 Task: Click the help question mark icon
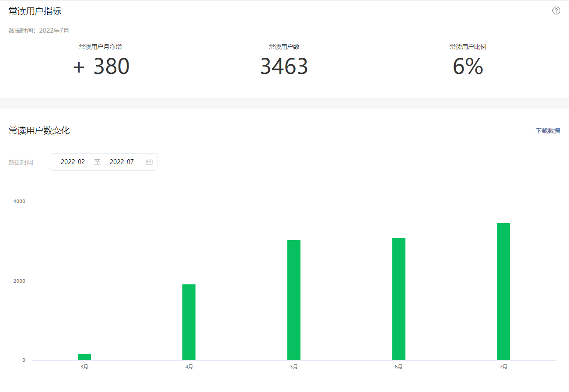(x=556, y=11)
